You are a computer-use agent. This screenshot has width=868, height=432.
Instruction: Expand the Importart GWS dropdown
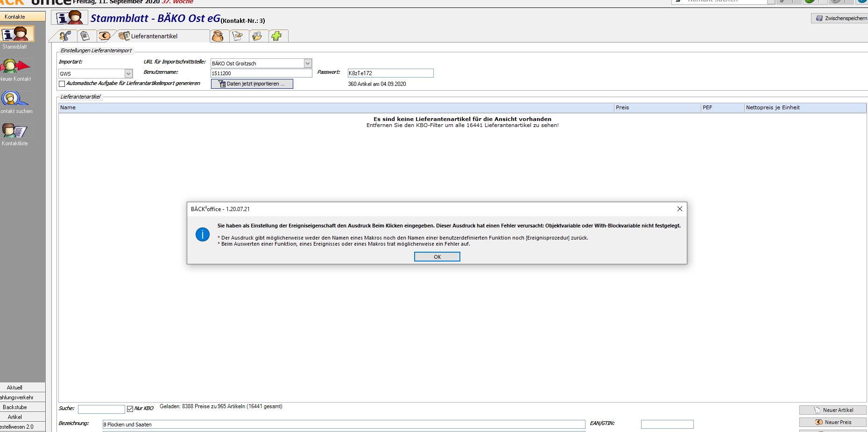[128, 74]
